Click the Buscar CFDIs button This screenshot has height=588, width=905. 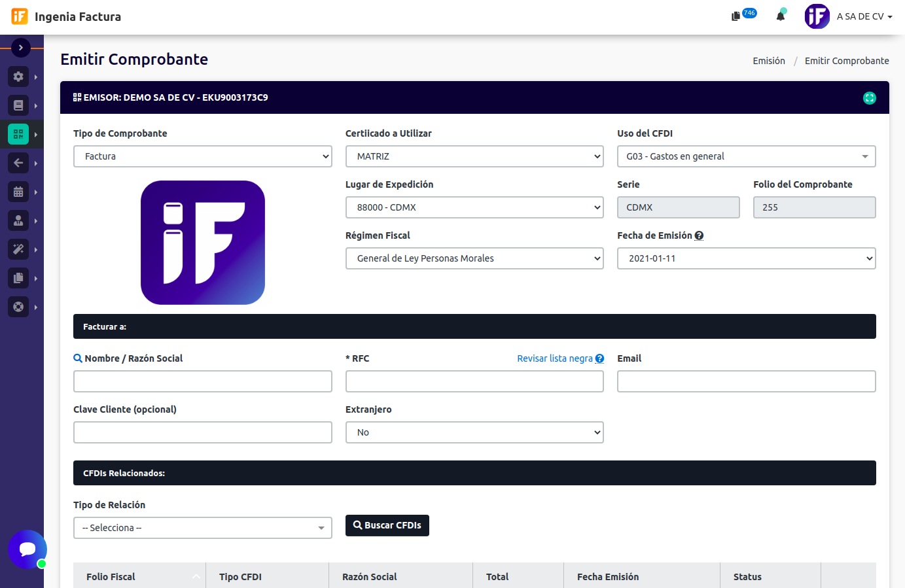tap(387, 525)
